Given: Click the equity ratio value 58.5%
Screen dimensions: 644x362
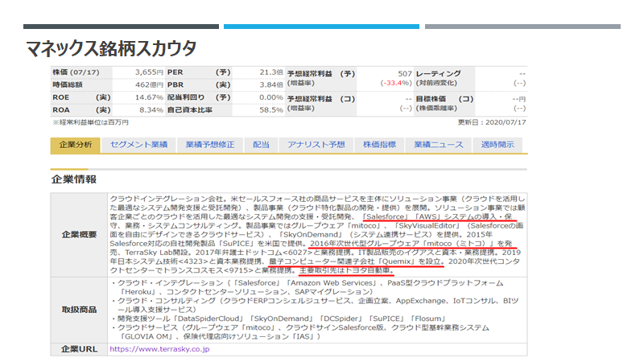Looking at the screenshot, I should click(271, 110).
